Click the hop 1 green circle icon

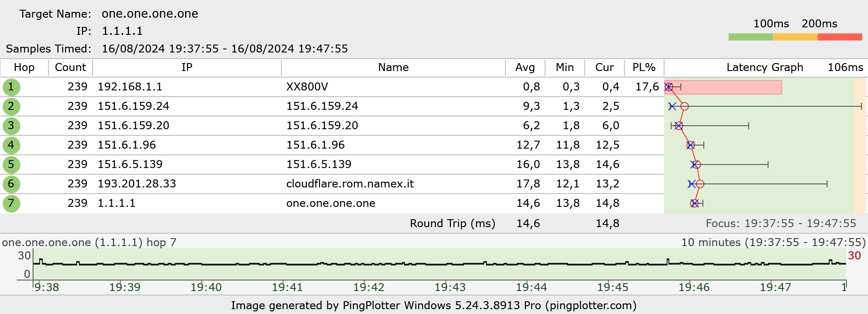click(11, 87)
